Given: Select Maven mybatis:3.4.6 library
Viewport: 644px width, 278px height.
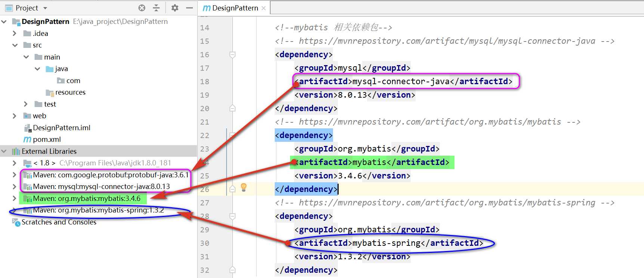Looking at the screenshot, I should pyautogui.click(x=87, y=198).
